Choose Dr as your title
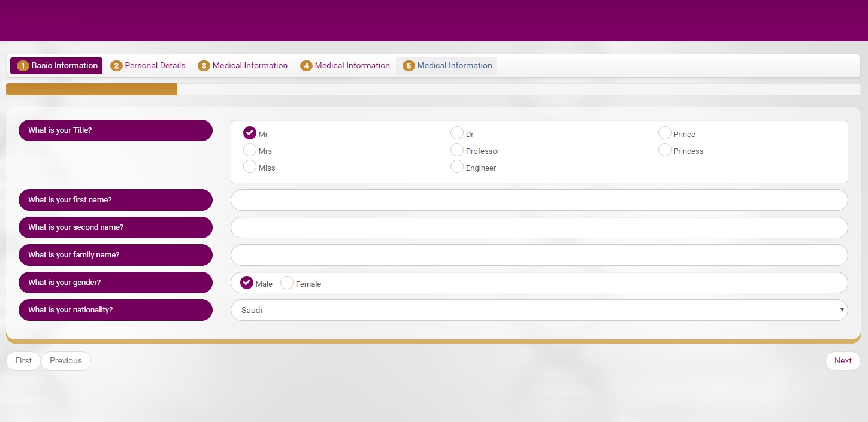The width and height of the screenshot is (868, 422). 457,133
